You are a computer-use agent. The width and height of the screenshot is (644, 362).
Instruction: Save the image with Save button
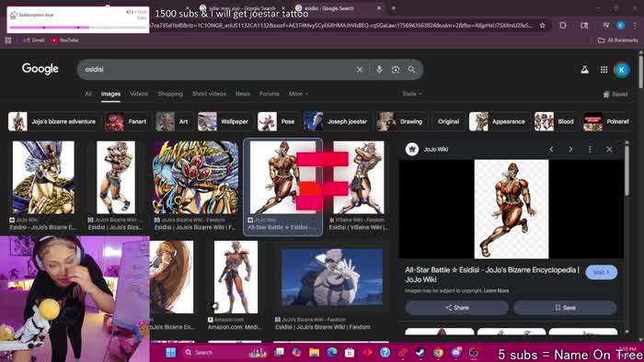(x=565, y=308)
